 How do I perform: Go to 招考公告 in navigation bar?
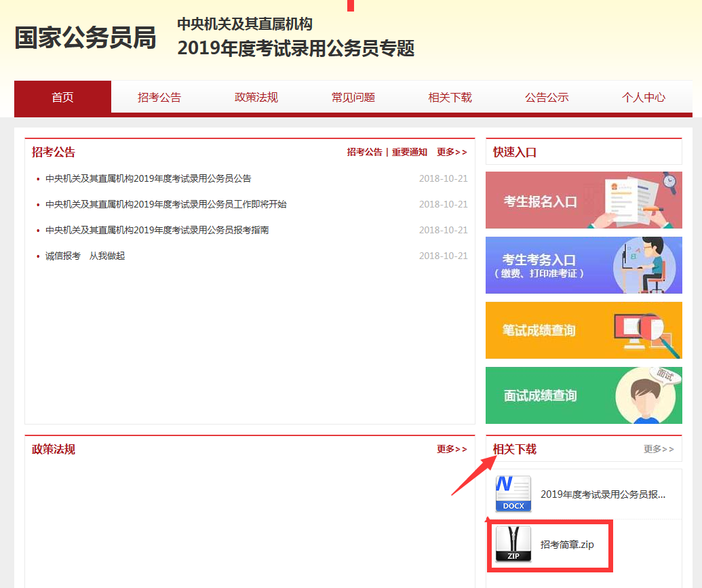pos(159,97)
